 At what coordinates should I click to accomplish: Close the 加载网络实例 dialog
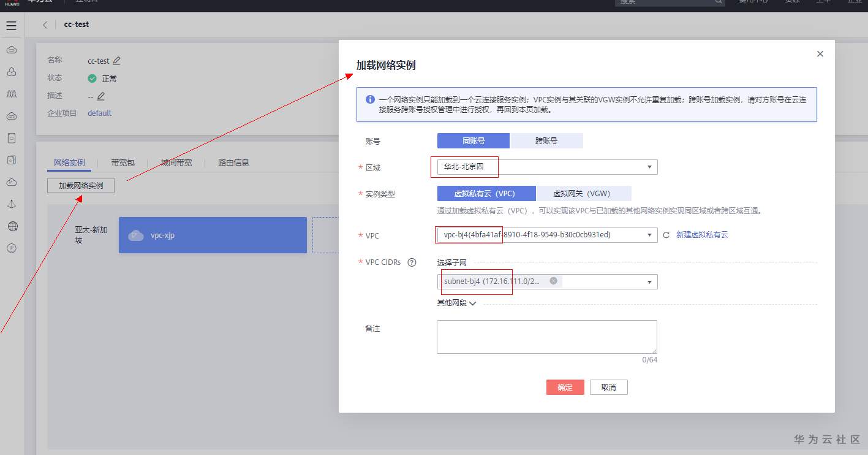click(820, 54)
